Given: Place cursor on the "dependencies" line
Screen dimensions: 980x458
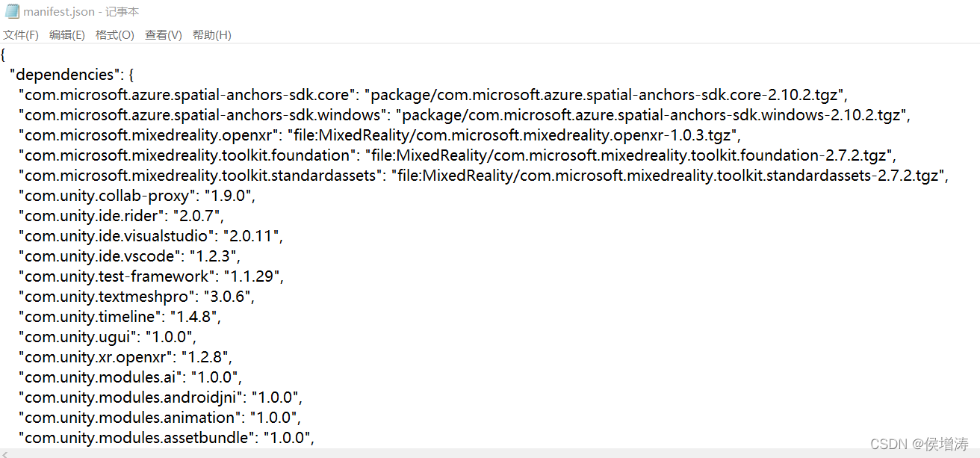Looking at the screenshot, I should 72,75.
